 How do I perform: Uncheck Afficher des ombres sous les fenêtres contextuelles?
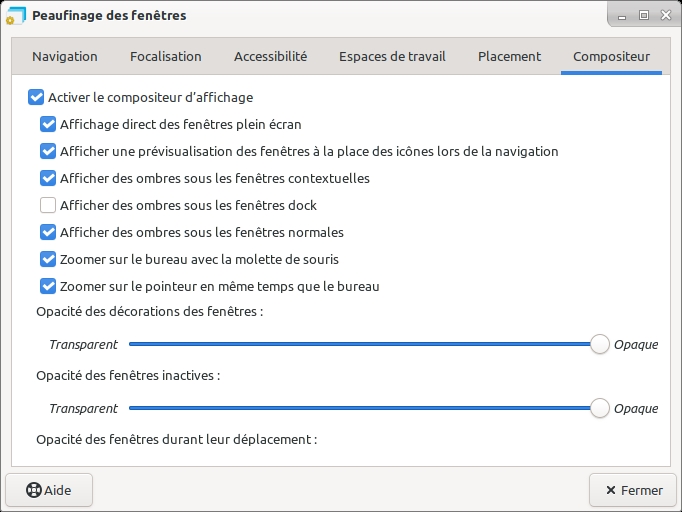click(48, 179)
